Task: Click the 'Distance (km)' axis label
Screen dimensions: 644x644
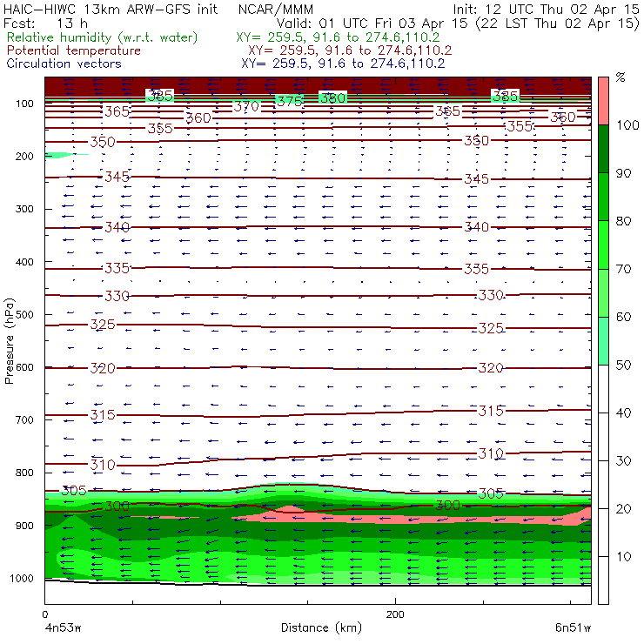Action: [321, 628]
